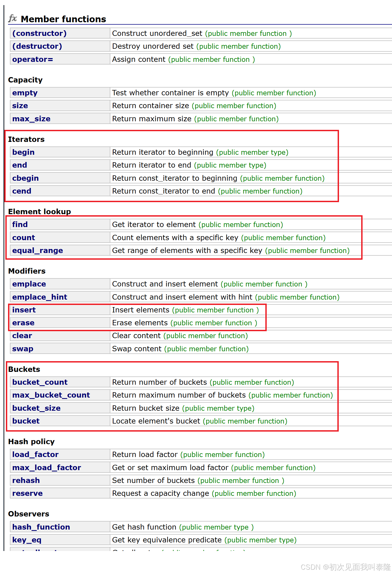Open the begin iterator link

tap(23, 152)
